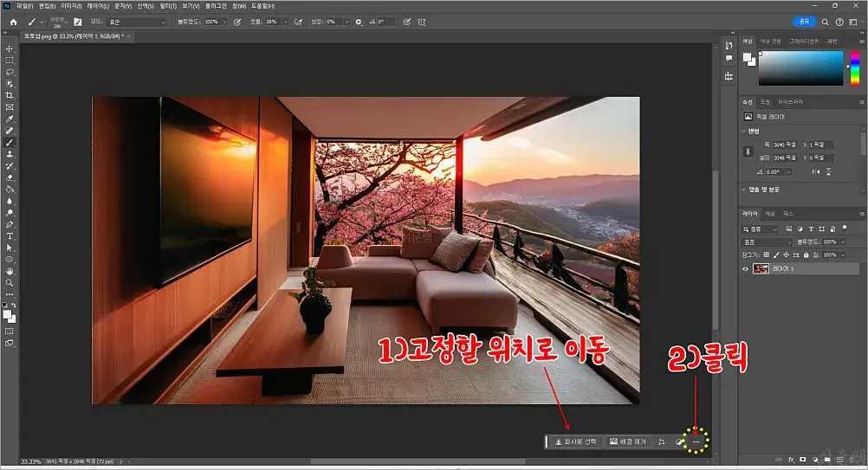868x470 pixels.
Task: Toggle the width-height link constraint
Action: [748, 151]
